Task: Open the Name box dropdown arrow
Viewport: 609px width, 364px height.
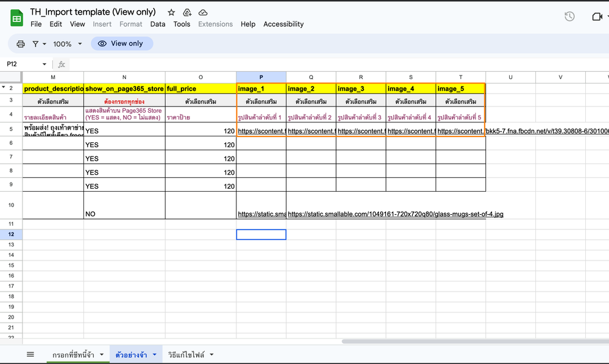Action: [x=44, y=64]
